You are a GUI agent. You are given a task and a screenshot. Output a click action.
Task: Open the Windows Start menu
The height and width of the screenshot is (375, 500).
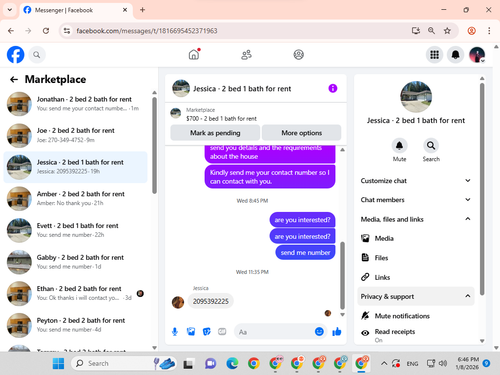(59, 363)
